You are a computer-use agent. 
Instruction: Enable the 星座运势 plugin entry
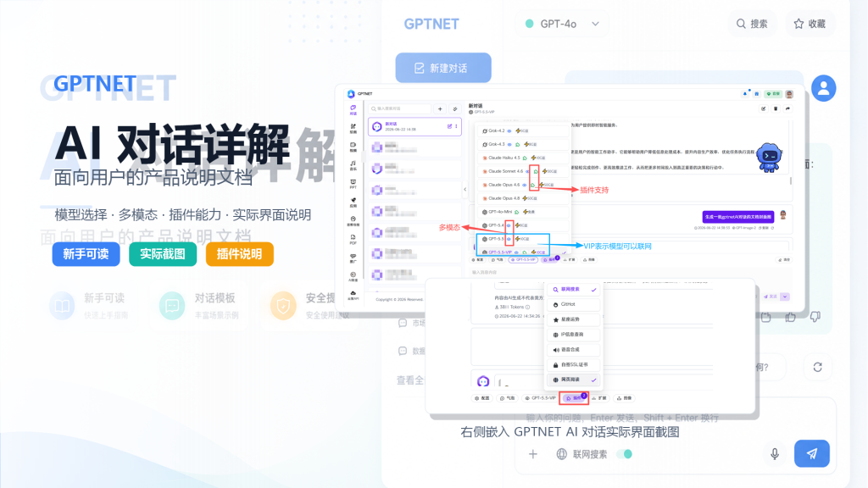coord(574,319)
